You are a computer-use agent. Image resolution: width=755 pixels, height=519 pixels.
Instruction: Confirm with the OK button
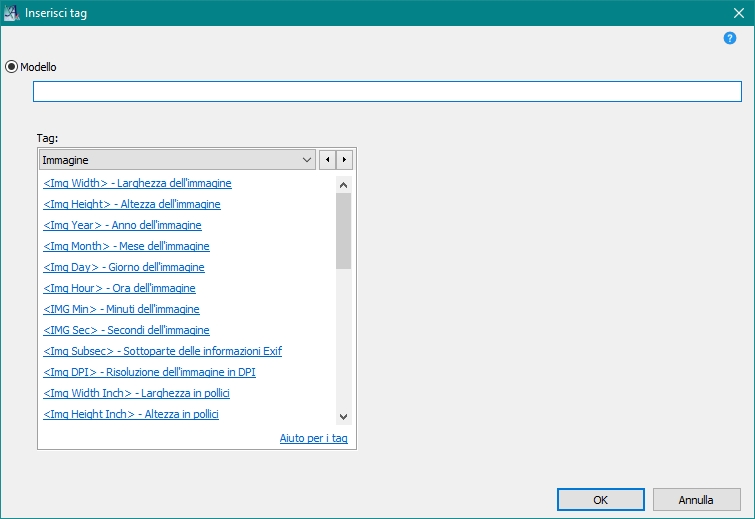pyautogui.click(x=600, y=500)
